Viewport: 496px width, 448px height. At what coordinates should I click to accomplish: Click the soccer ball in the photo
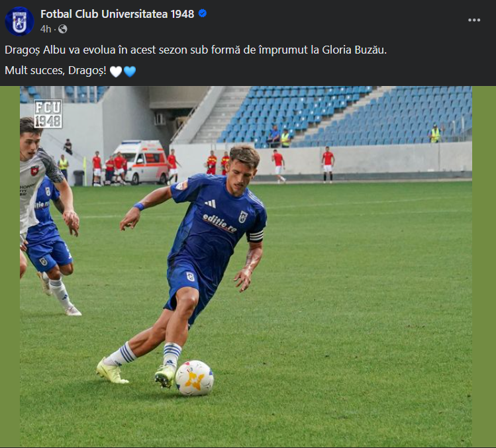(x=194, y=378)
